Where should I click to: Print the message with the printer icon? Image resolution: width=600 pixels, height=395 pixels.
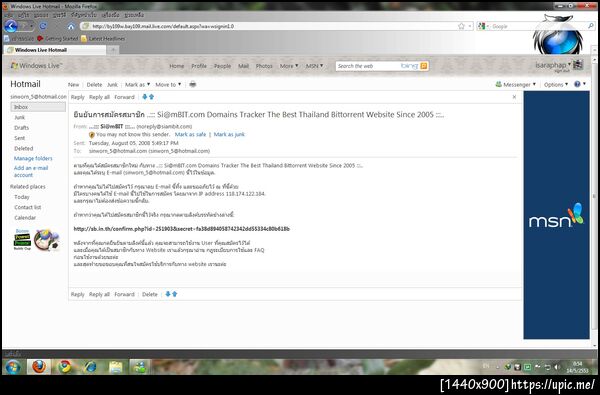[x=192, y=84]
